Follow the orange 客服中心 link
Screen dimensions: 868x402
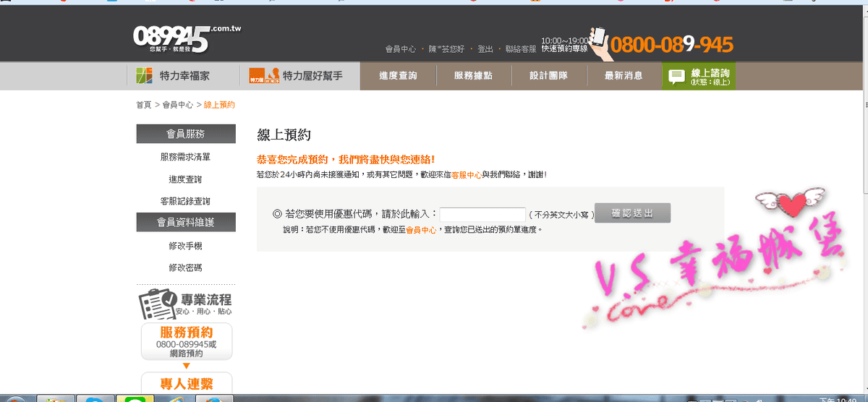pyautogui.click(x=466, y=175)
